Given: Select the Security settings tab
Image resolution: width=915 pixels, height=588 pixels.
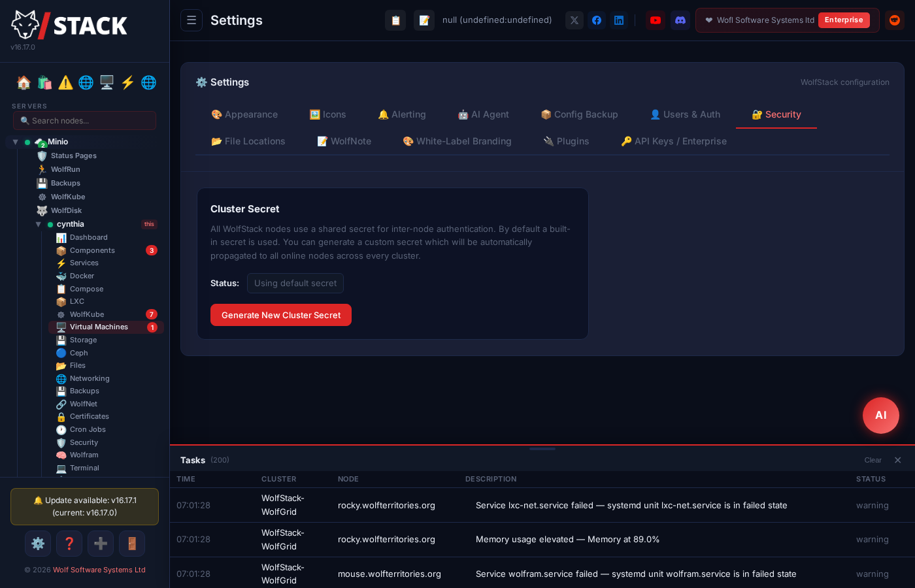Looking at the screenshot, I should coord(776,114).
